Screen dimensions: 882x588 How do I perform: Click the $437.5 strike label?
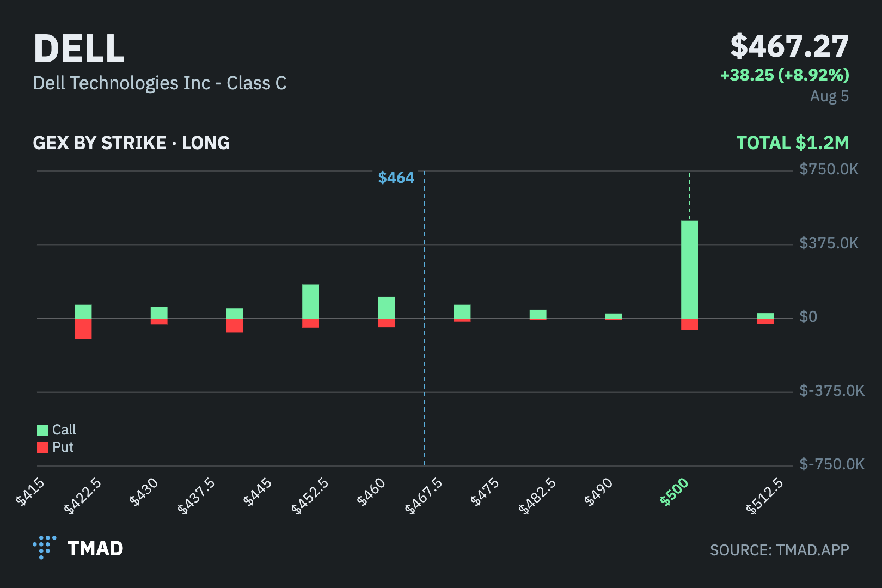[196, 495]
